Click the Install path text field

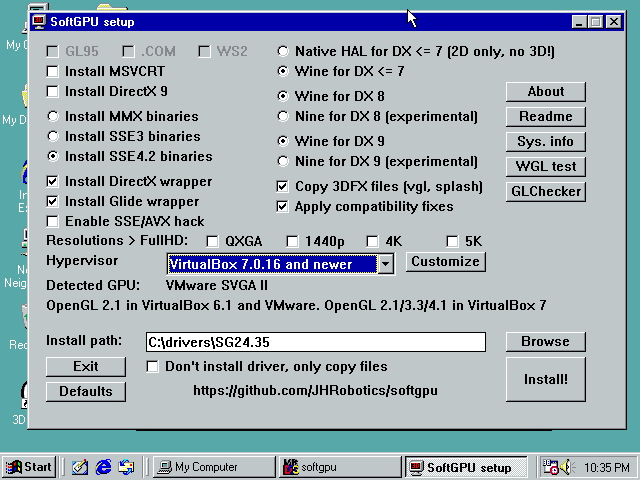point(316,342)
